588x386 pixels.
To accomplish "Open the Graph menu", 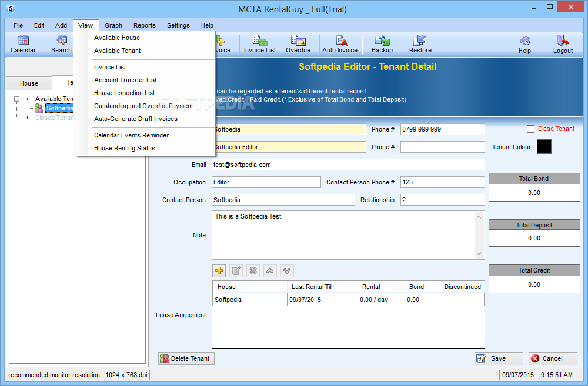I will (x=113, y=25).
